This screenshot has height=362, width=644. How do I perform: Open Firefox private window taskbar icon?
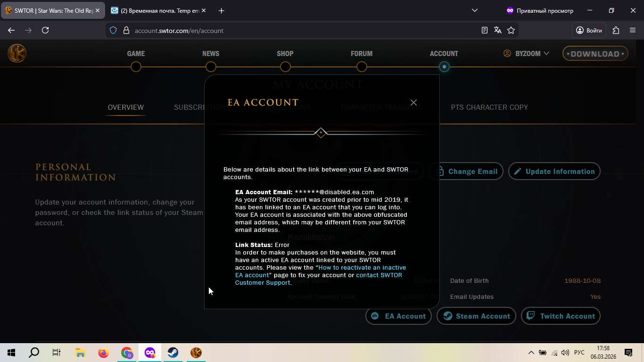tap(150, 353)
